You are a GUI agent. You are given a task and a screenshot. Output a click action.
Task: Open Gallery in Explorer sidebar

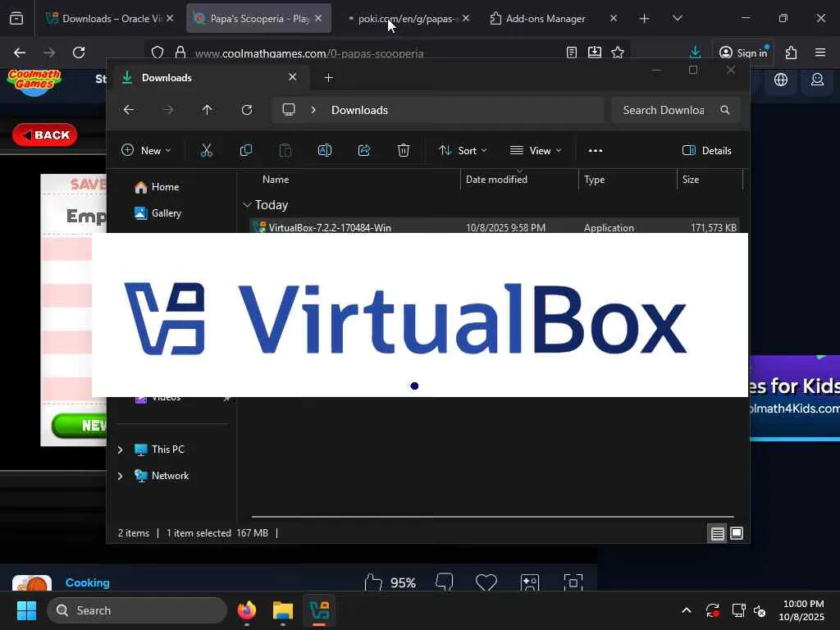tap(158, 213)
